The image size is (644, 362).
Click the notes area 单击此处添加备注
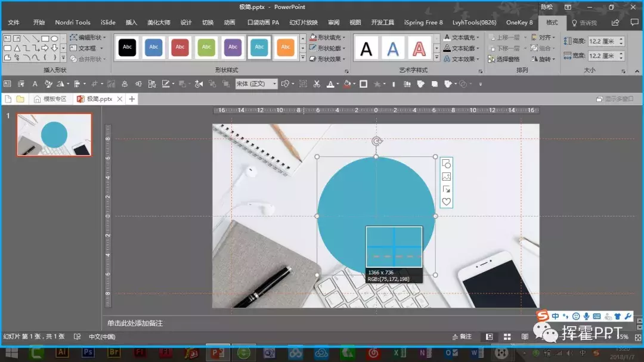click(135, 323)
